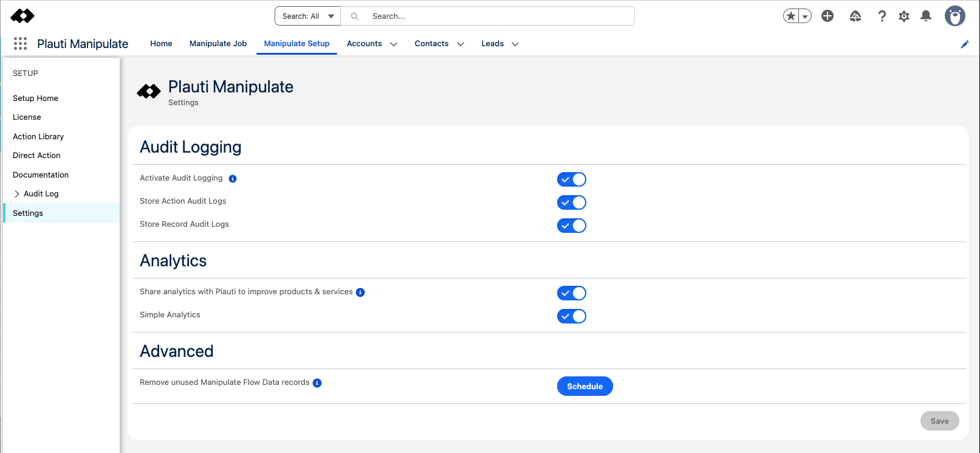Click the Audit Log sidebar label
Screen dimensions: 980x453
(41, 194)
